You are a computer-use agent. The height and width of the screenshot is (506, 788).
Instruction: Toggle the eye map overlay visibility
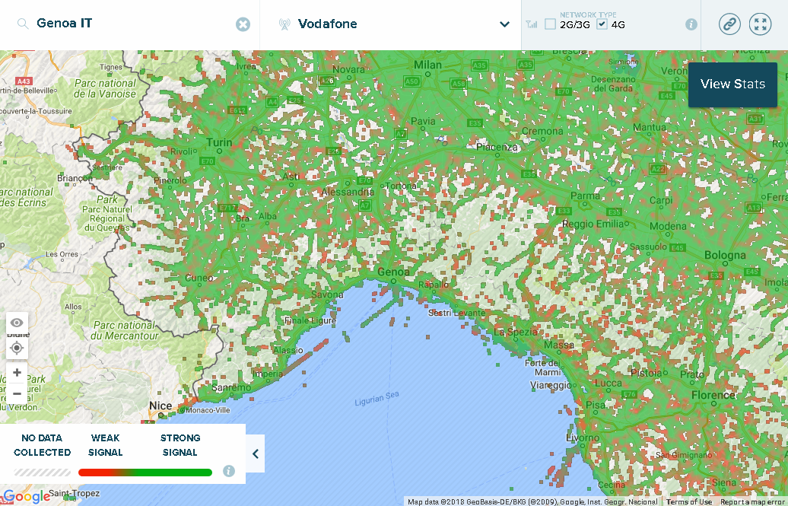(17, 323)
